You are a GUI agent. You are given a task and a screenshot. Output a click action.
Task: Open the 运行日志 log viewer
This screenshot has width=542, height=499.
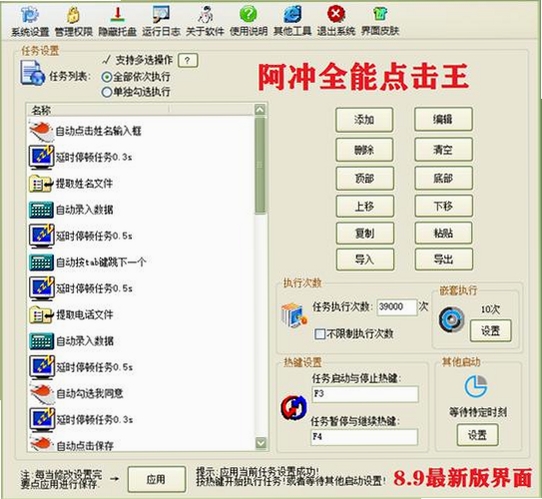tap(161, 22)
